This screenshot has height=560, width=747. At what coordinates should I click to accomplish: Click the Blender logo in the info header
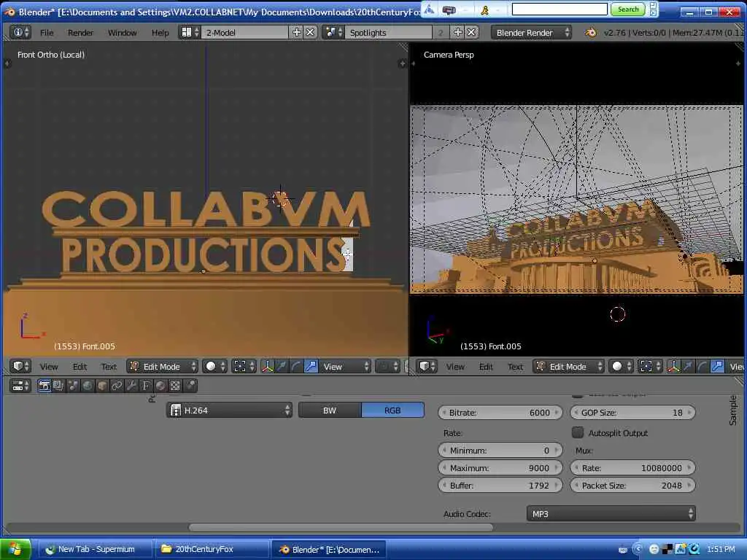pyautogui.click(x=591, y=32)
